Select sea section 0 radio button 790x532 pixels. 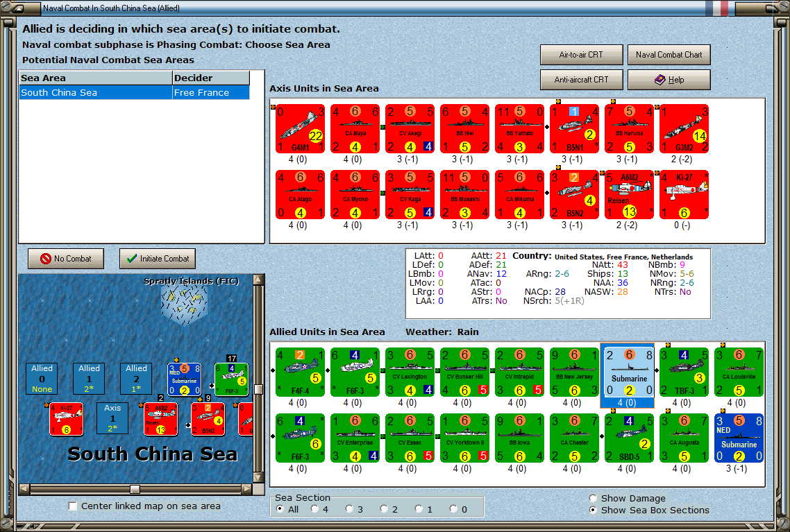pos(454,509)
